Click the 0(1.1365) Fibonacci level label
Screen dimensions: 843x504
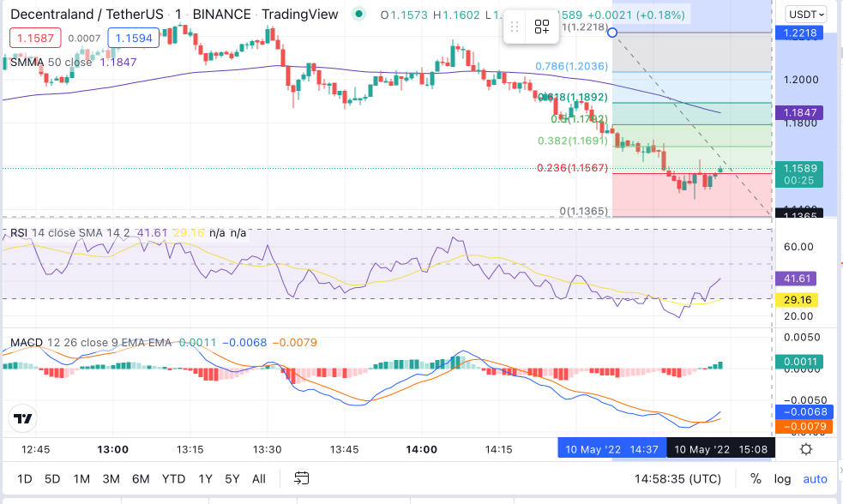click(x=584, y=211)
